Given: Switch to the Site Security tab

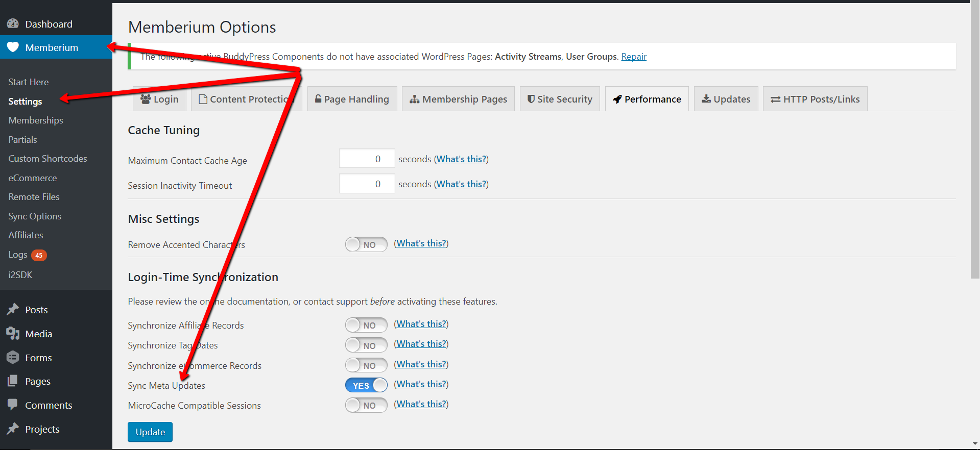Looking at the screenshot, I should pos(560,99).
